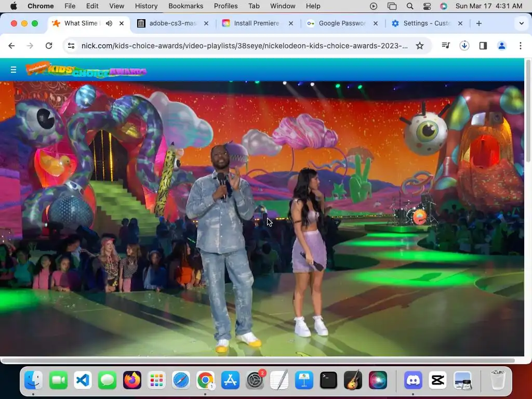Open the Chrome application menu
This screenshot has height=399, width=532.
click(41, 6)
